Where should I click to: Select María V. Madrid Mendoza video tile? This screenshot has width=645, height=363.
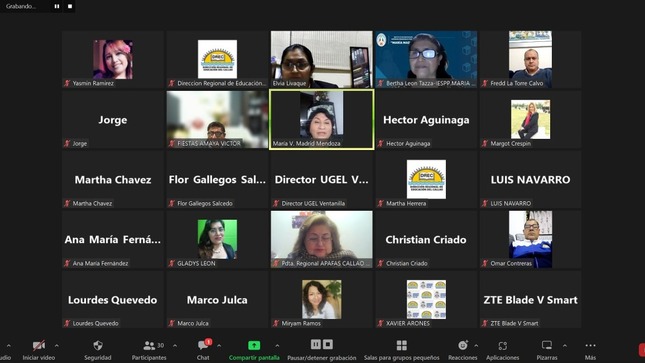[322, 119]
